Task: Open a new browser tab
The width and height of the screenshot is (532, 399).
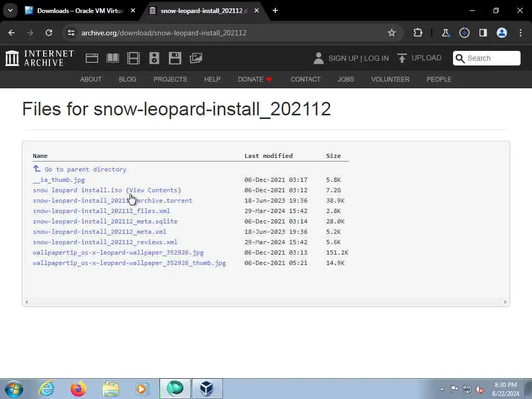Action: [275, 10]
